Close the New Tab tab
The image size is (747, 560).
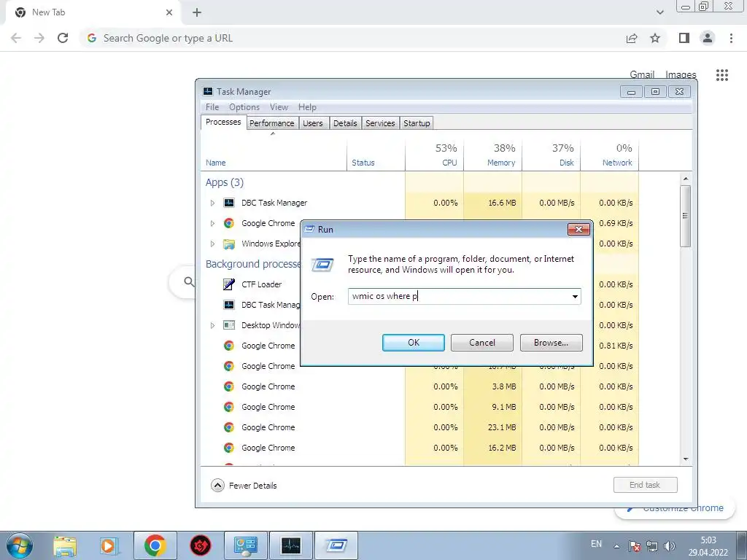tap(169, 12)
